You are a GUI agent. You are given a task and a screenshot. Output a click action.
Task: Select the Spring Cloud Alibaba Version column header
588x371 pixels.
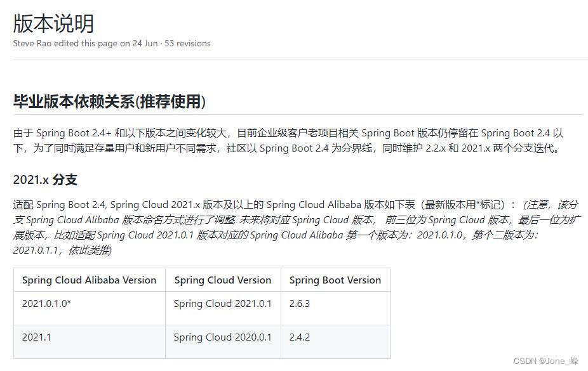90,280
